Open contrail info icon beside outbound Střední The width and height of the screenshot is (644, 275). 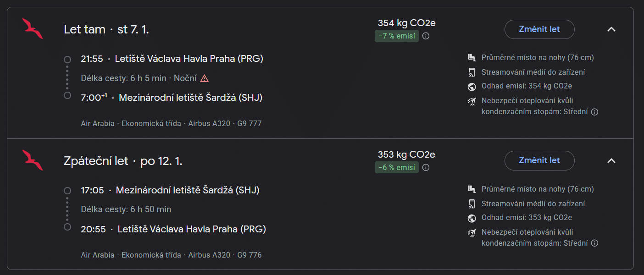tap(594, 112)
